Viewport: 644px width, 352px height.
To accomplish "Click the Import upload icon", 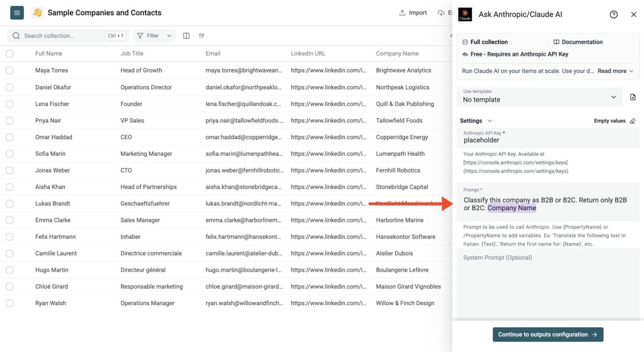I will point(402,13).
